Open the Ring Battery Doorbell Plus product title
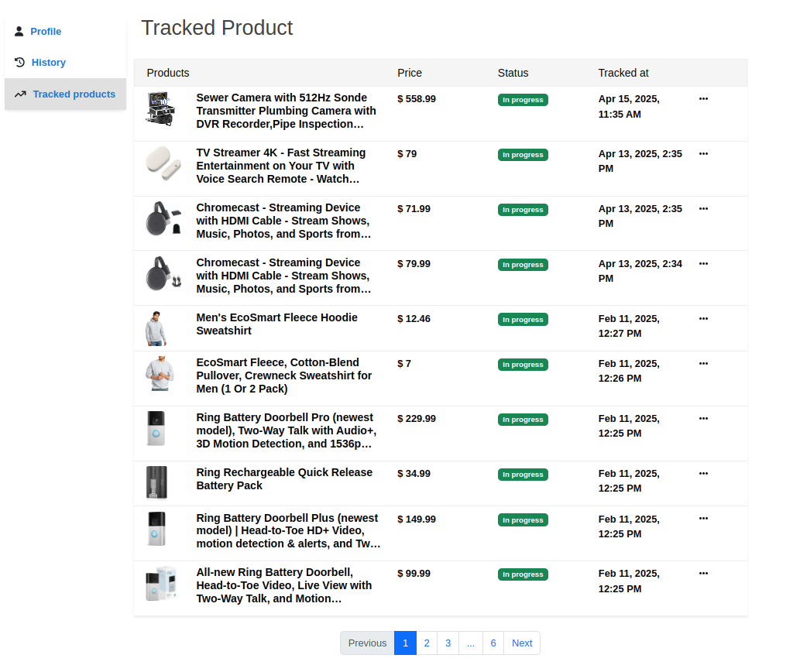The width and height of the screenshot is (793, 672). 288,530
